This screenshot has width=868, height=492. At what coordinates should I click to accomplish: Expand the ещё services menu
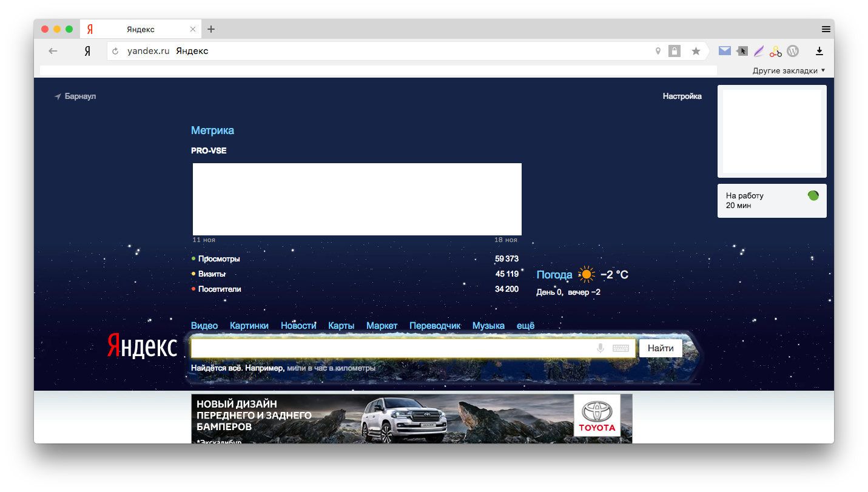coord(525,326)
